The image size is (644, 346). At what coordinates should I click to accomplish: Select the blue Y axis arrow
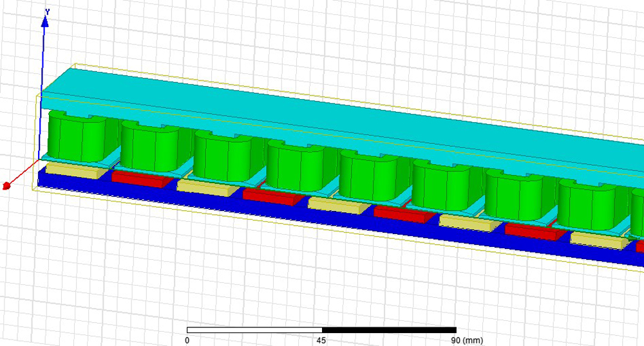tap(45, 21)
